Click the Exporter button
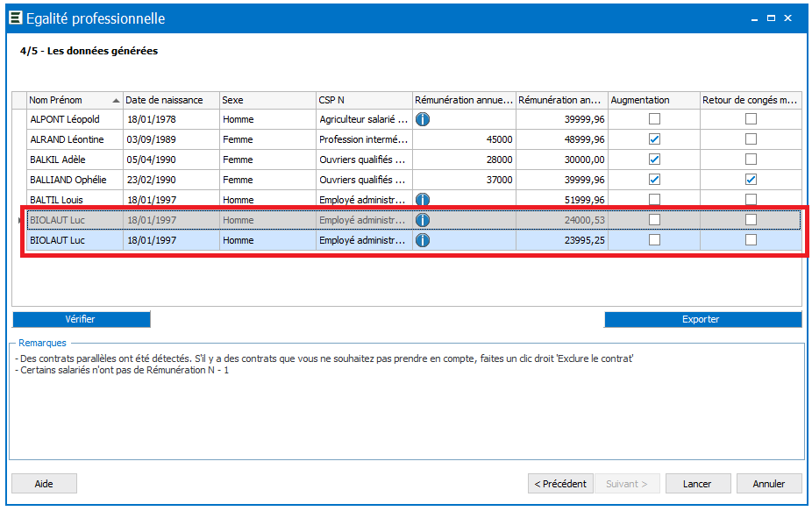This screenshot has height=511, width=812. 702,319
